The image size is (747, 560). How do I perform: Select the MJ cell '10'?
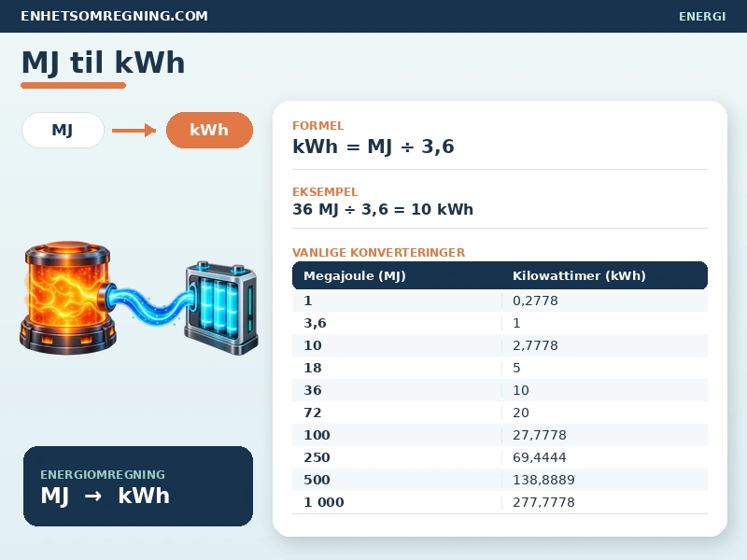[313, 345]
